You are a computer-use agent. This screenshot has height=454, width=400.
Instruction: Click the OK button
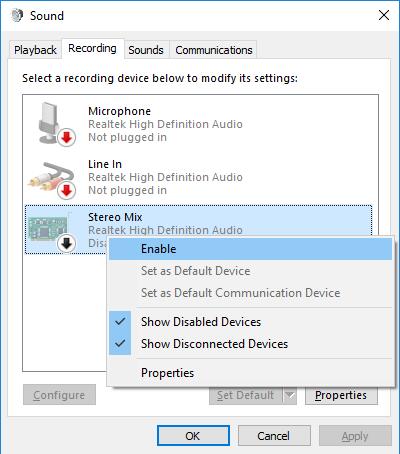pos(193,436)
